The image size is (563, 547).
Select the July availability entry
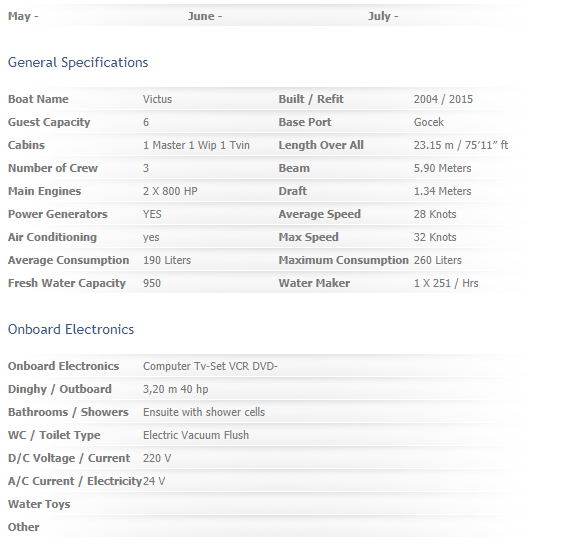click(383, 16)
